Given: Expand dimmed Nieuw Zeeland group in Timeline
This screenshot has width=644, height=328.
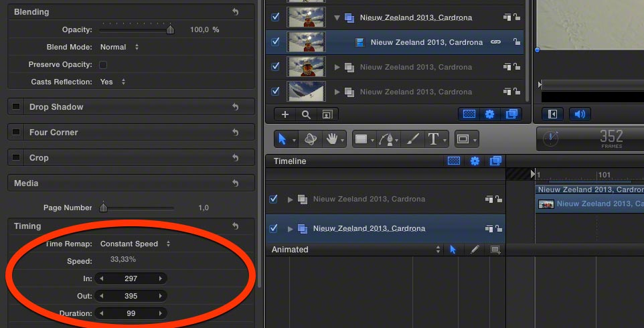Looking at the screenshot, I should tap(291, 199).
